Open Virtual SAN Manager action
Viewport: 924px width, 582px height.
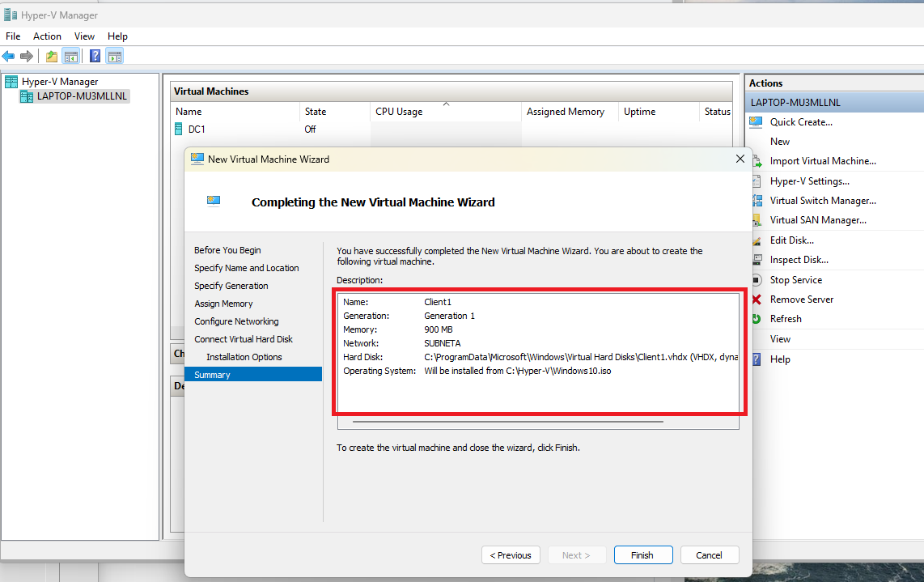click(818, 220)
